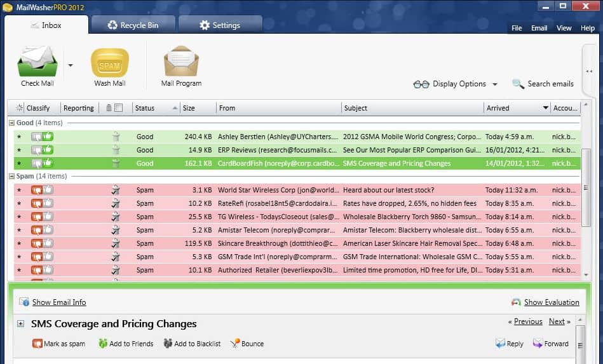Go to Next email link
The image size is (603, 364).
point(557,321)
